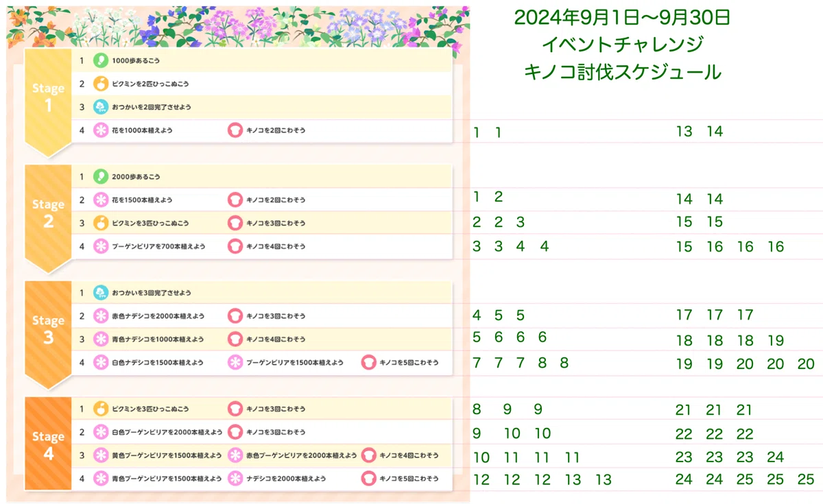
Task: Click the mushroom icon in Stage 3 step 2
Action: pyautogui.click(x=235, y=316)
